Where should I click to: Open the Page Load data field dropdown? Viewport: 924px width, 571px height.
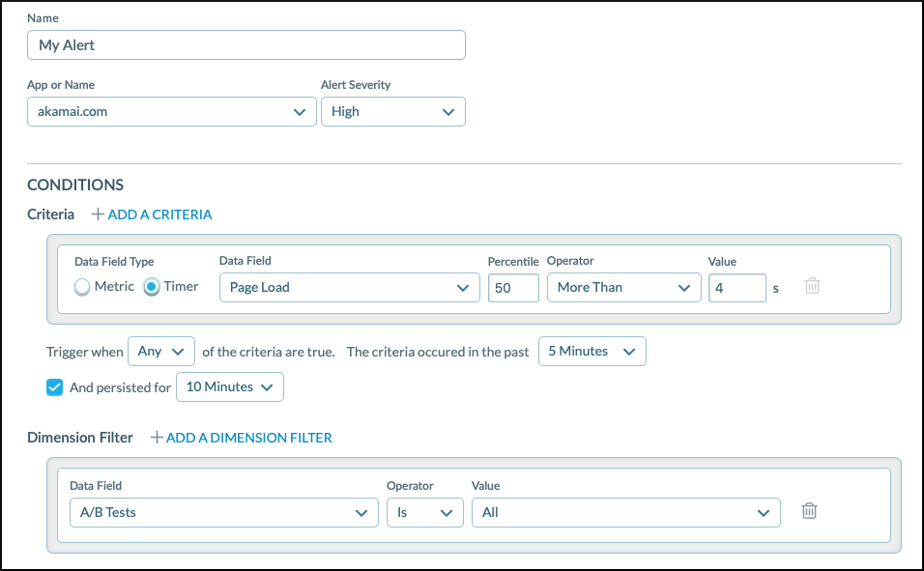[349, 287]
